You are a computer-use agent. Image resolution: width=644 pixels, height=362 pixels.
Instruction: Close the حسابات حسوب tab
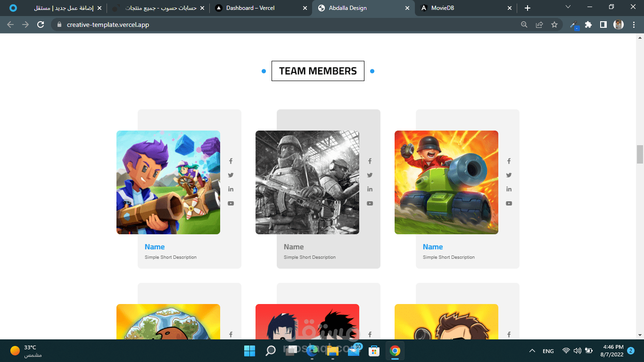(x=202, y=8)
